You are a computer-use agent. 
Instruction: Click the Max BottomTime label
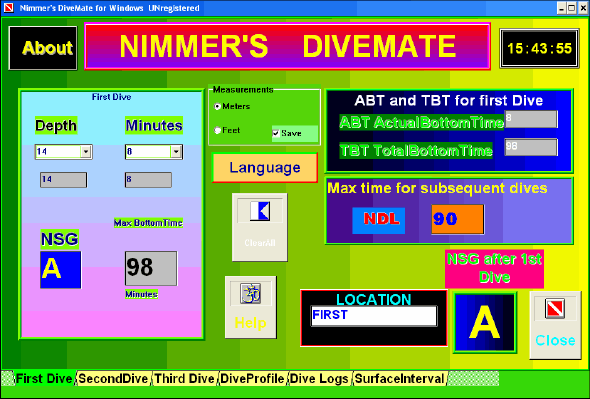[148, 223]
